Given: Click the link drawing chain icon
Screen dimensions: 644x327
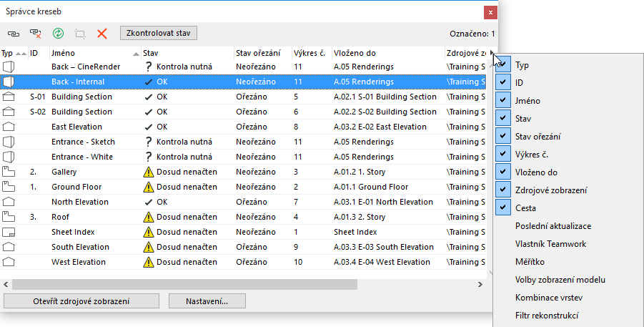Looking at the screenshot, I should coord(14,33).
